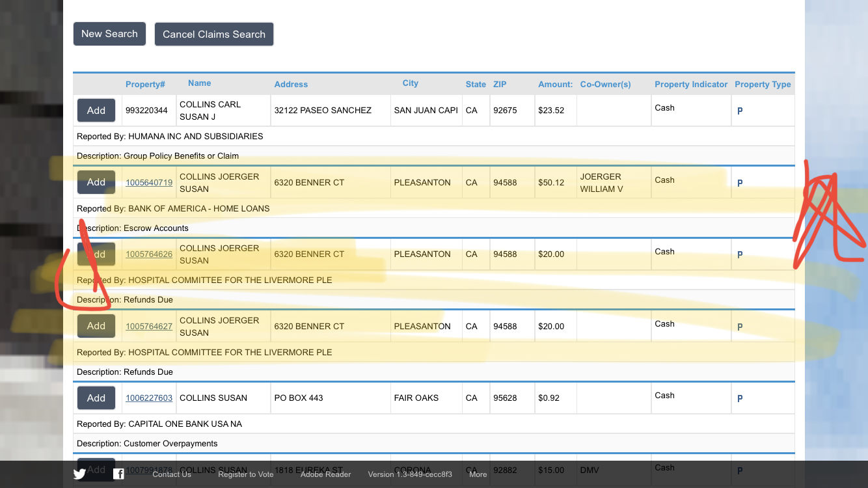Click the New Search button

(x=109, y=34)
